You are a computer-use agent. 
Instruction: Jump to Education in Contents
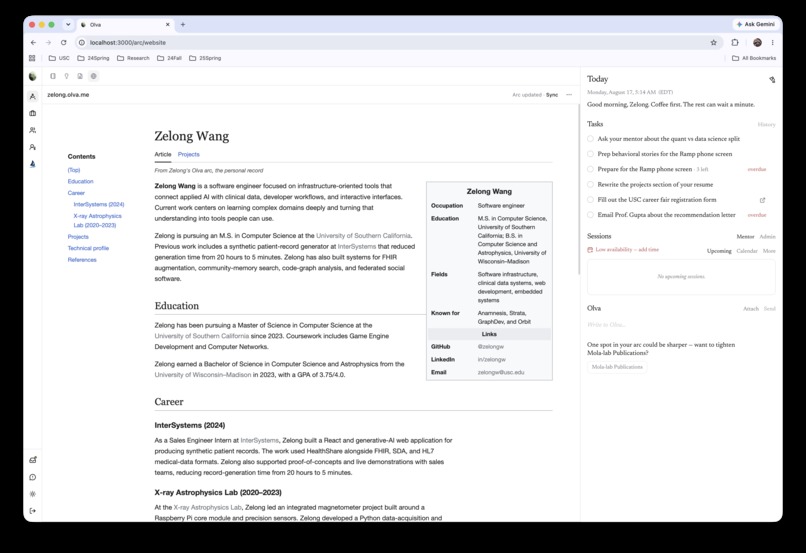point(81,181)
